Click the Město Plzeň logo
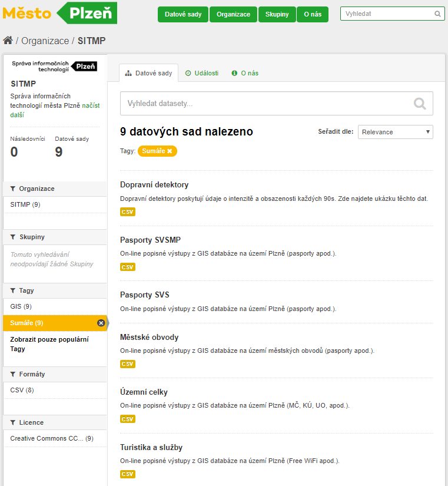The image size is (448, 486). point(60,13)
